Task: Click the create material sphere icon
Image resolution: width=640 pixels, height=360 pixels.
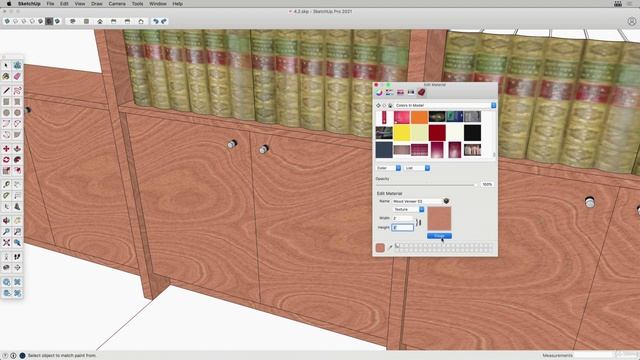Action: pyautogui.click(x=446, y=201)
